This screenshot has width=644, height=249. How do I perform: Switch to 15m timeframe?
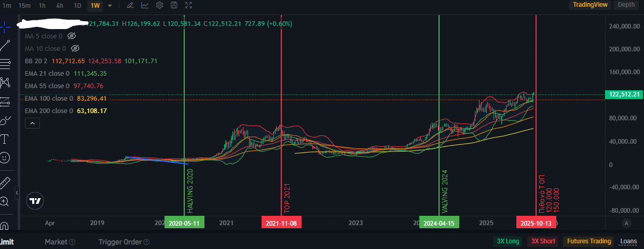(x=24, y=5)
